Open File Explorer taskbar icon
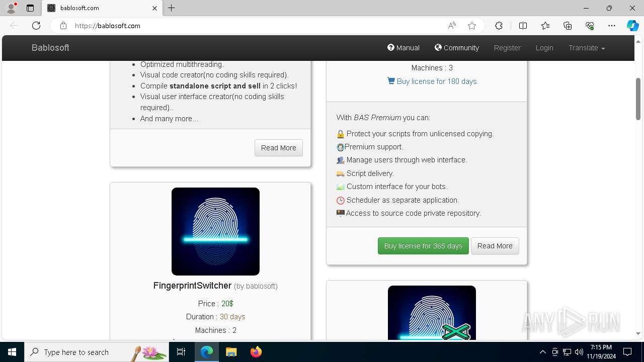 [x=231, y=352]
